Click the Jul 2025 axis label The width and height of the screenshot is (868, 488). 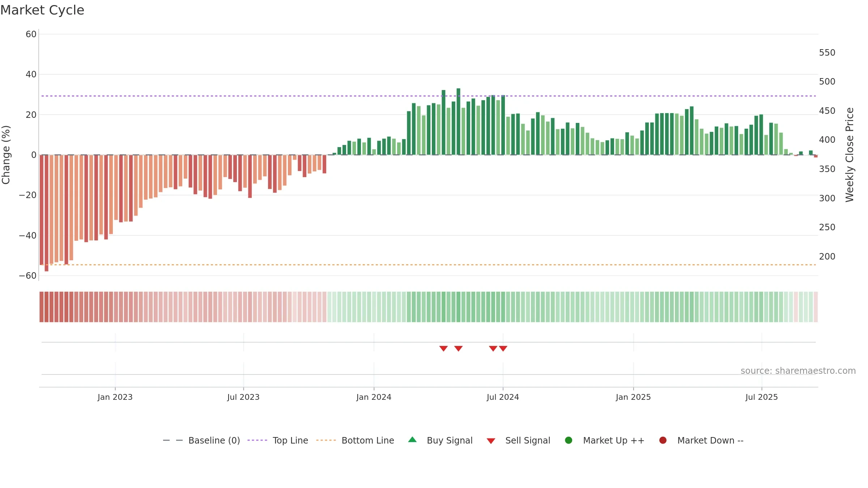tap(762, 397)
